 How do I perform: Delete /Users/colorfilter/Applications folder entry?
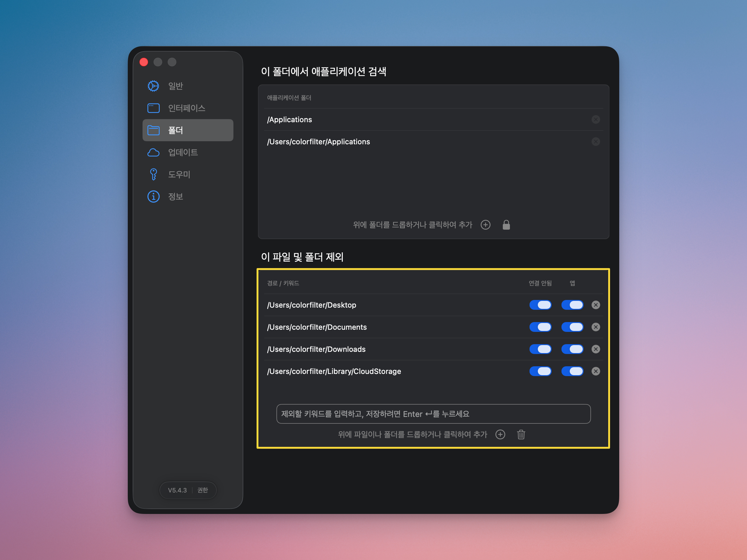click(596, 142)
